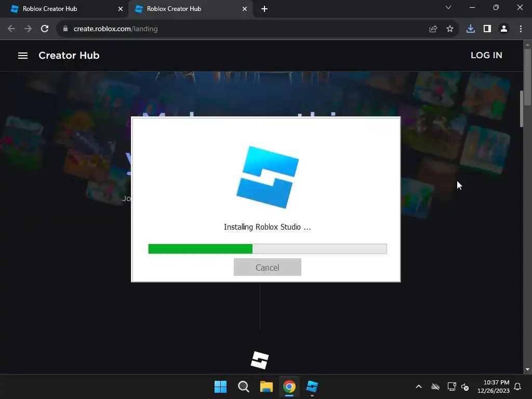
Task: Open the Chrome profile menu
Action: pos(504,29)
